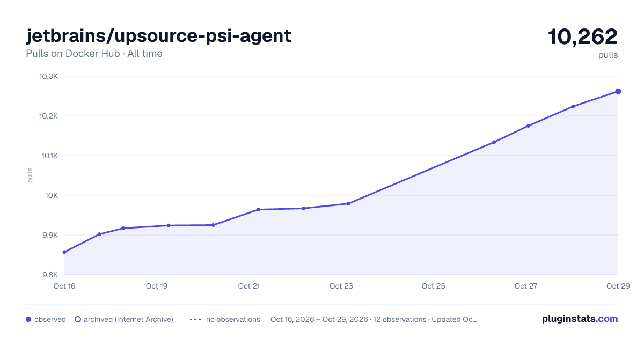Select the first Oct 16 data point
Screen dimensions: 644x338
click(64, 252)
